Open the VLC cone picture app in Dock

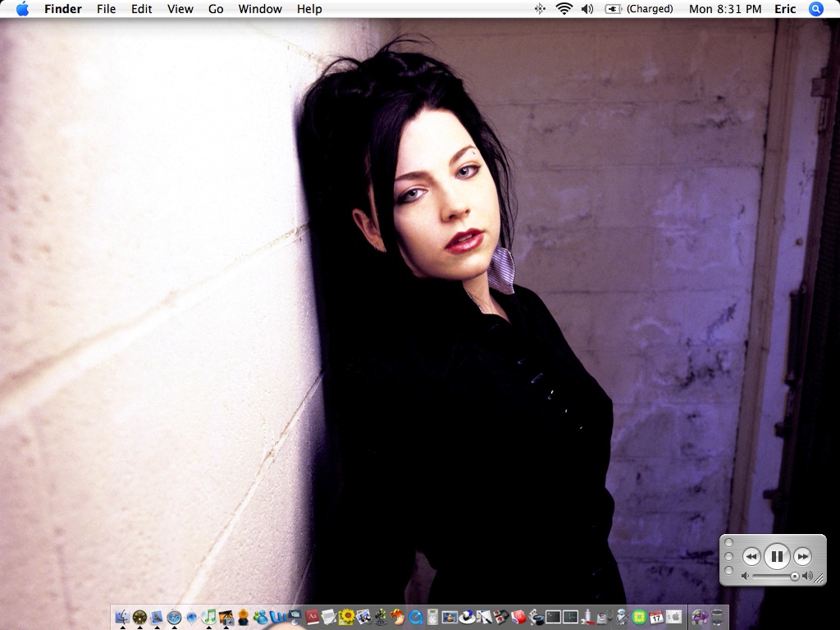pos(450,617)
